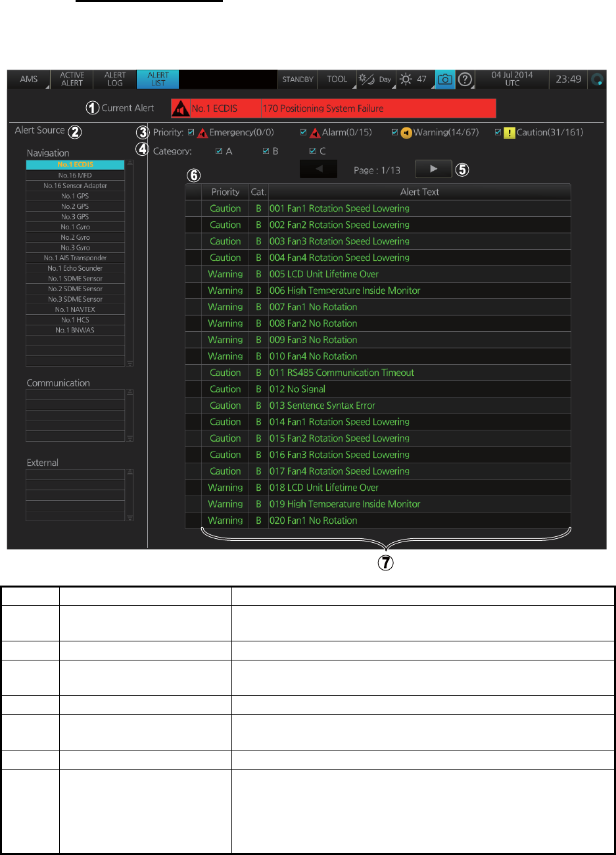This screenshot has width=616, height=855.
Task: Click the Cat. column header
Action: (259, 192)
